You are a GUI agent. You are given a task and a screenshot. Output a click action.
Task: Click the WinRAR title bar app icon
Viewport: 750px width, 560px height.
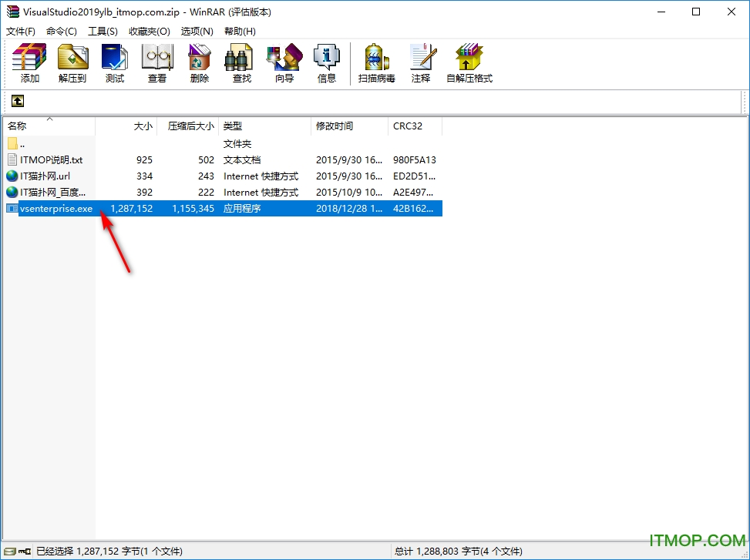coord(12,12)
